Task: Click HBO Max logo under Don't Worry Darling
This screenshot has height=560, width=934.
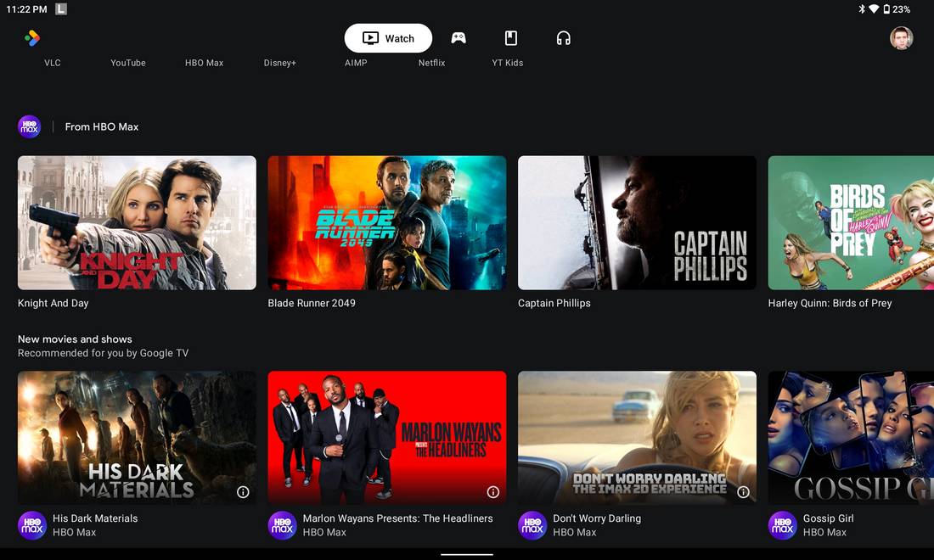Action: pyautogui.click(x=532, y=525)
